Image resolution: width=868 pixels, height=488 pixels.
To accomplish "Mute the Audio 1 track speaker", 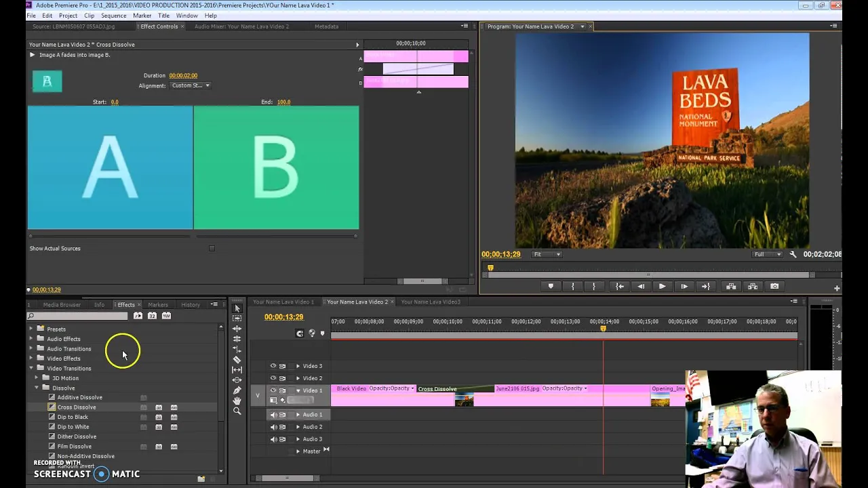I will (273, 415).
